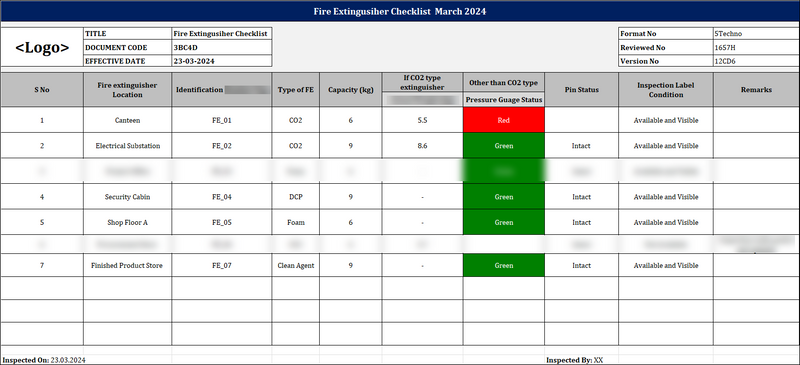Click the DCP type cell
The image size is (800, 365).
click(x=296, y=197)
